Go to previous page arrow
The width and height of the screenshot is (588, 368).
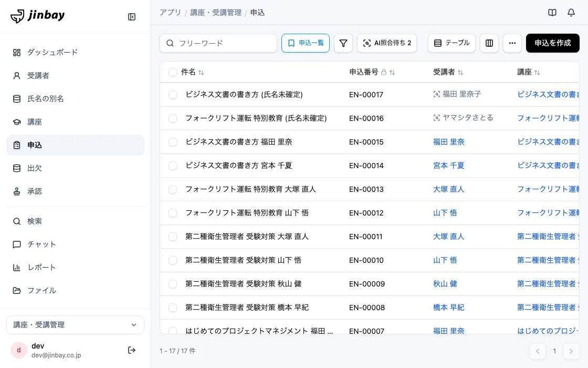click(x=538, y=351)
